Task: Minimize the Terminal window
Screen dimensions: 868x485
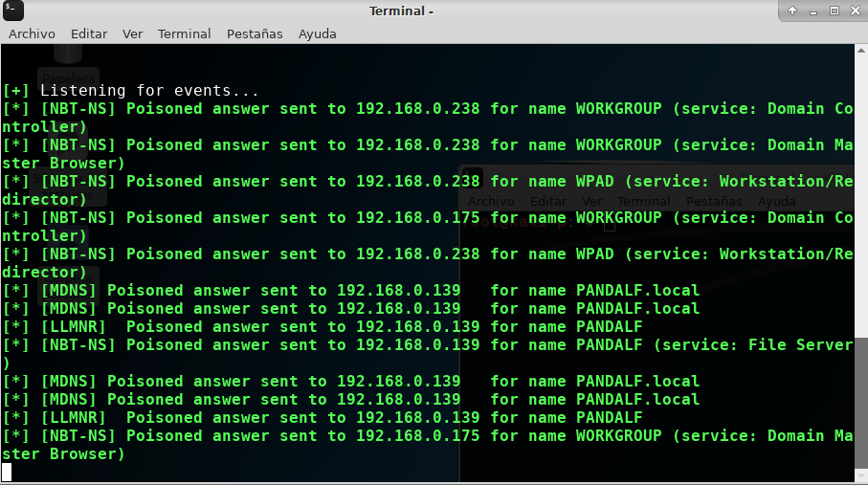Action: pos(813,11)
